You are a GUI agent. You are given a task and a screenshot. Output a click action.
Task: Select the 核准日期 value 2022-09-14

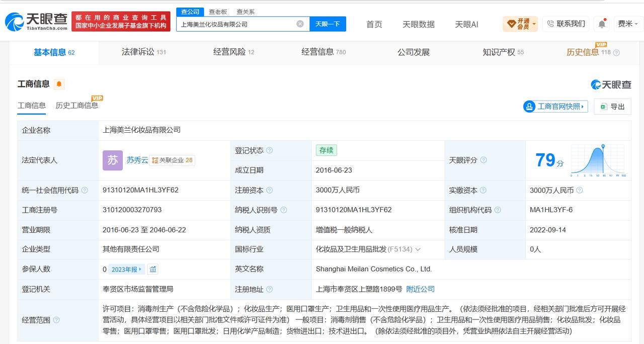[x=548, y=230]
